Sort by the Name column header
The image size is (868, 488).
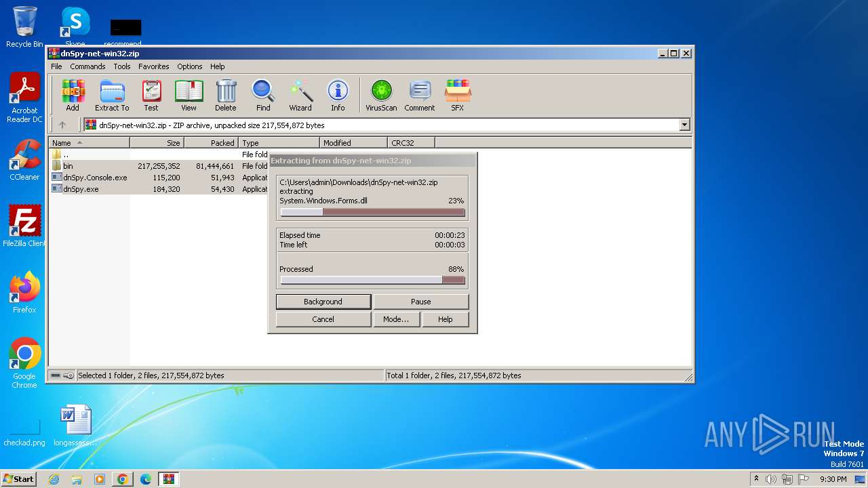(89, 142)
